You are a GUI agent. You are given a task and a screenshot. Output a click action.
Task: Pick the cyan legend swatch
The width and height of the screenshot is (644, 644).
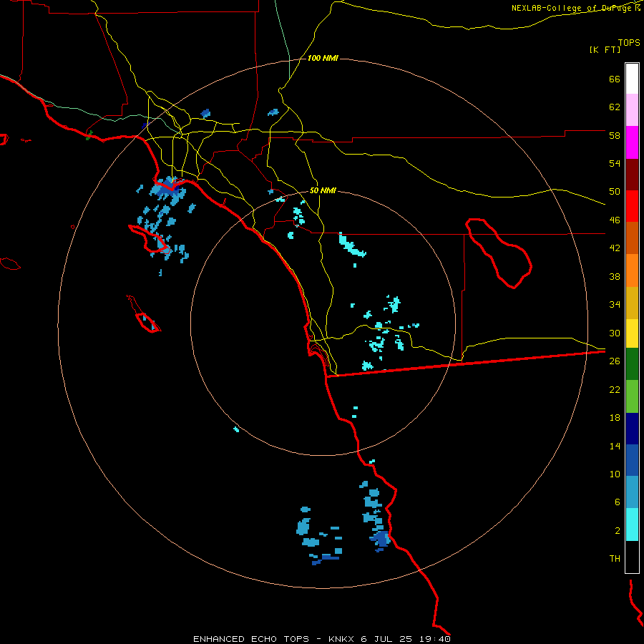(x=632, y=525)
